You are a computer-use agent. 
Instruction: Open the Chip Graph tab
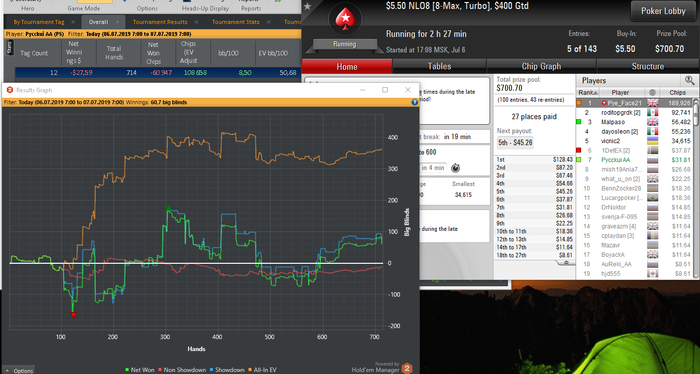pyautogui.click(x=541, y=66)
